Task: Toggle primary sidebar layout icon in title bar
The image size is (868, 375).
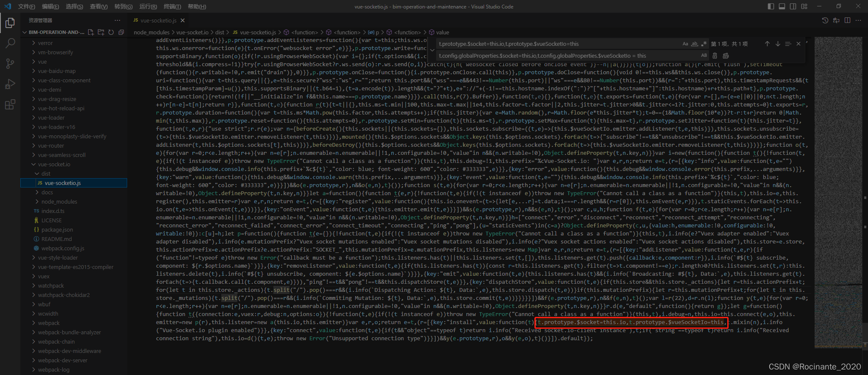Action: [x=771, y=6]
